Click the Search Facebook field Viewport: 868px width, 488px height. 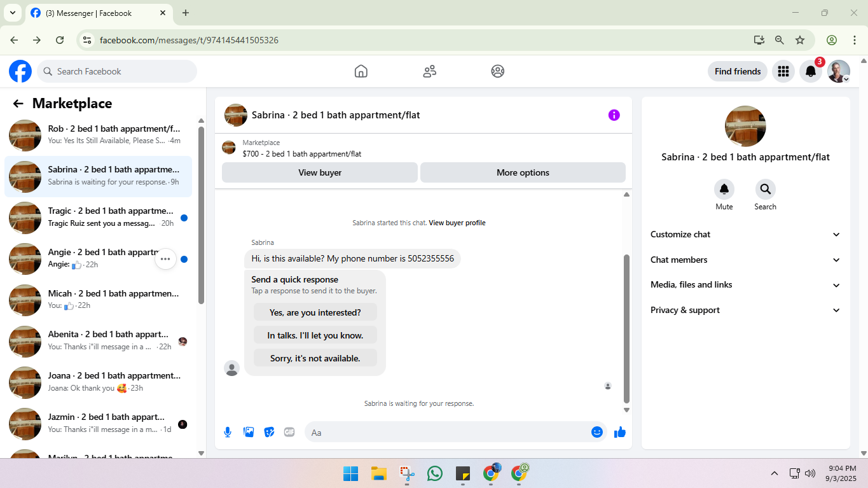(x=117, y=71)
